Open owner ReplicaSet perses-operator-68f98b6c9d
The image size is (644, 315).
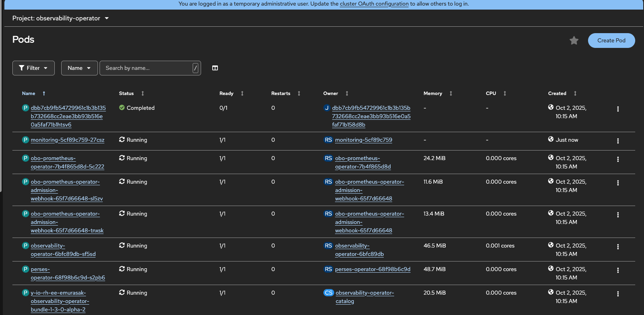tap(373, 269)
